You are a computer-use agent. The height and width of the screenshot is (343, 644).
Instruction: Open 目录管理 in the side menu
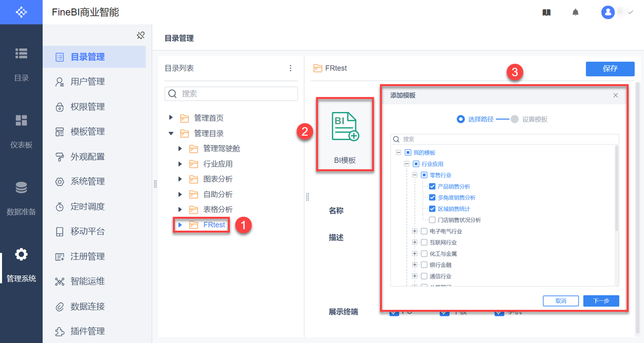pos(94,57)
